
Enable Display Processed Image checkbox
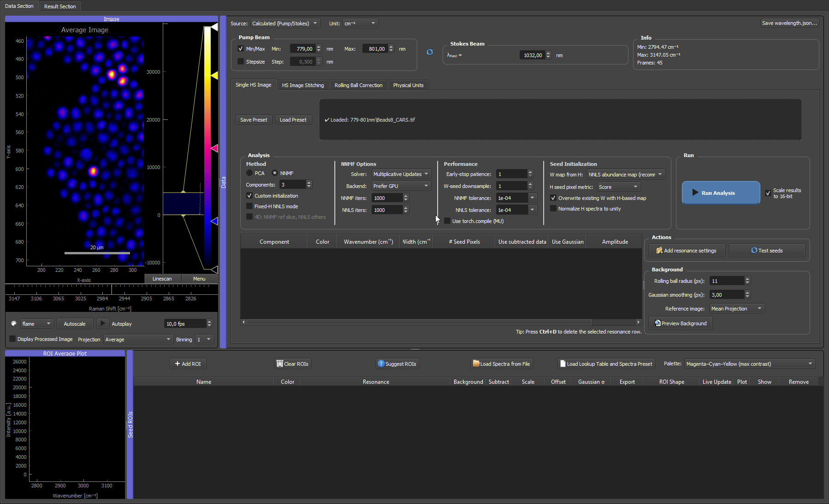(x=12, y=339)
